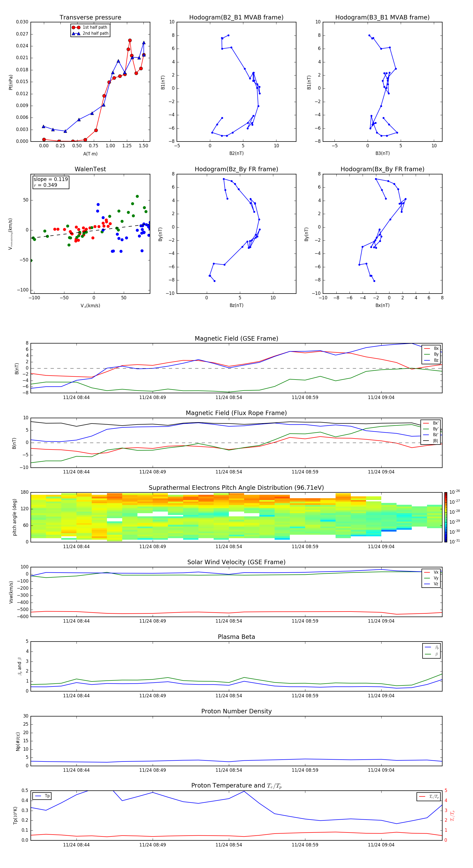The image size is (473, 868).
Task: Click the colorbar tick label 10^-31
Action: [455, 542]
